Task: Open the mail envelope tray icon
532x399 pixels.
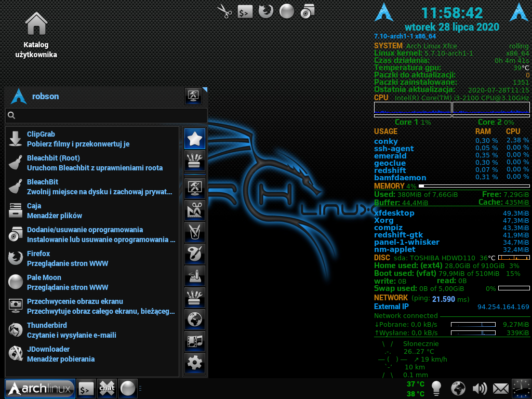Action: click(x=500, y=389)
